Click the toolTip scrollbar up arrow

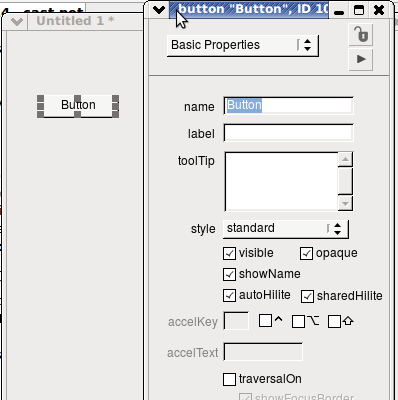point(345,159)
